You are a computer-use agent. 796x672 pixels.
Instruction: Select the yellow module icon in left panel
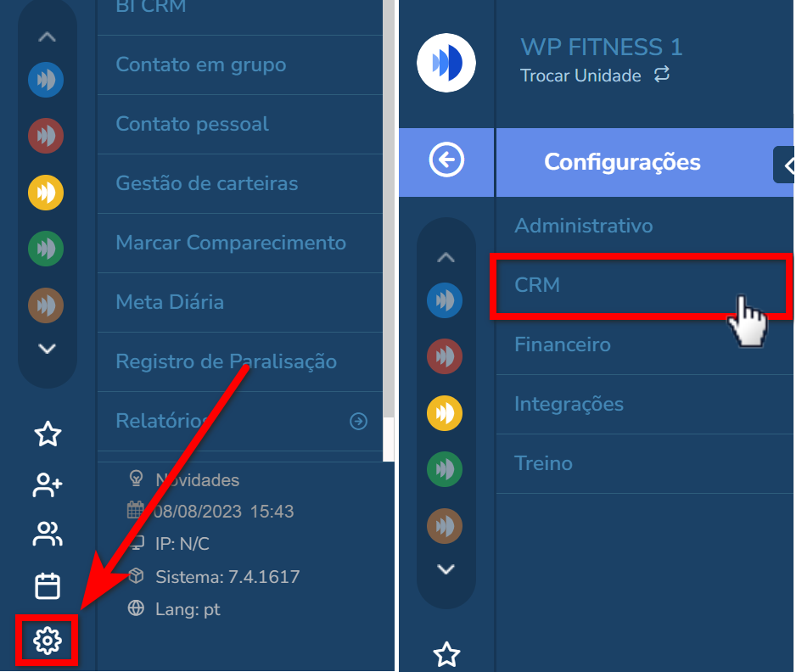[x=46, y=193]
